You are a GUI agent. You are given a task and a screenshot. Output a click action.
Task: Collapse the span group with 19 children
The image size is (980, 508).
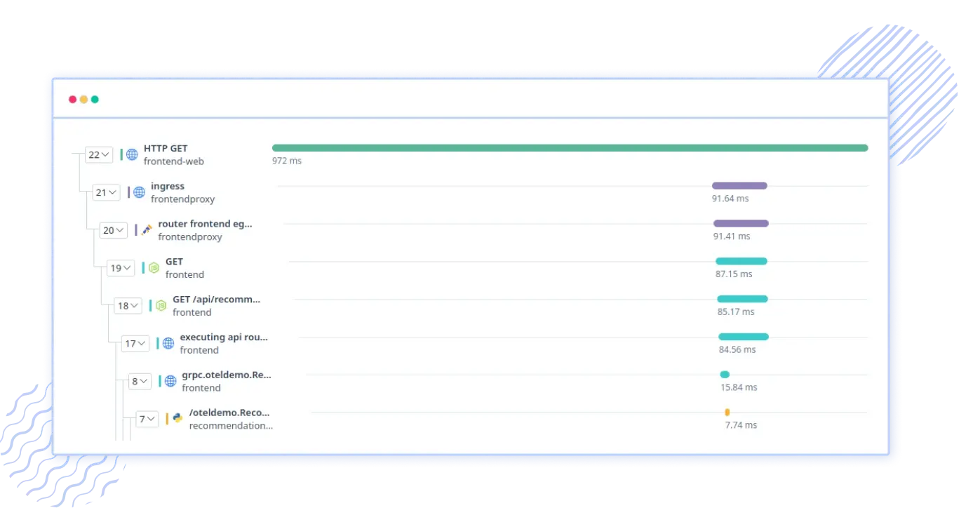121,268
